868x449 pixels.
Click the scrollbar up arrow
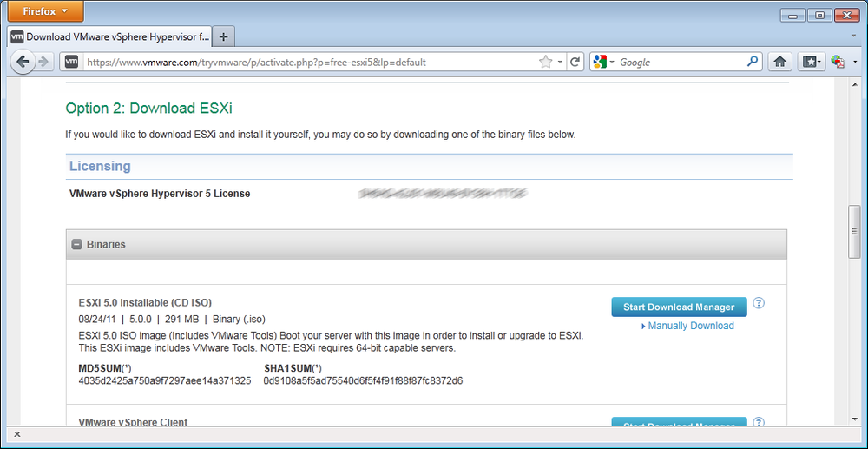(x=855, y=85)
